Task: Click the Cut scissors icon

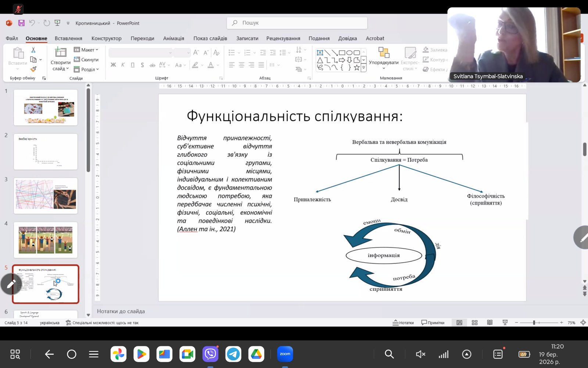Action: pyautogui.click(x=33, y=50)
